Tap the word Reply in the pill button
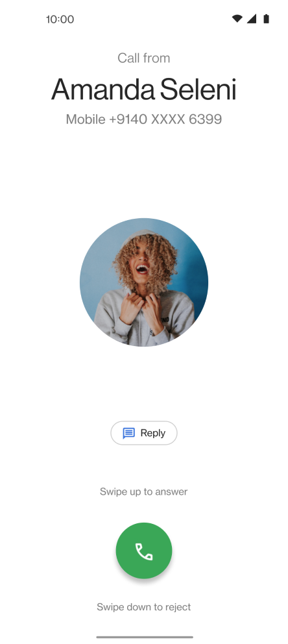This screenshot has width=288, height=644. (153, 433)
